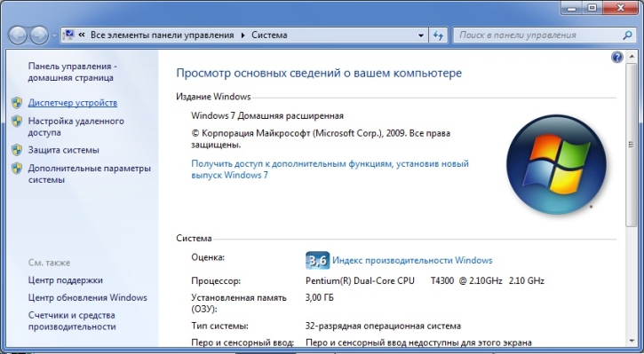The width and height of the screenshot is (644, 354).
Task: Click the vertical scrollbar thumb
Action: [632, 144]
